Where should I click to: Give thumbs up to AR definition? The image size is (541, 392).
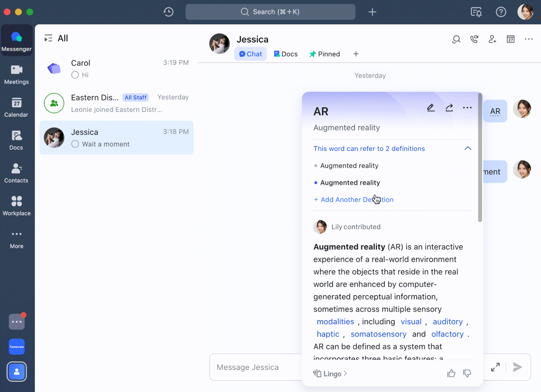click(451, 373)
